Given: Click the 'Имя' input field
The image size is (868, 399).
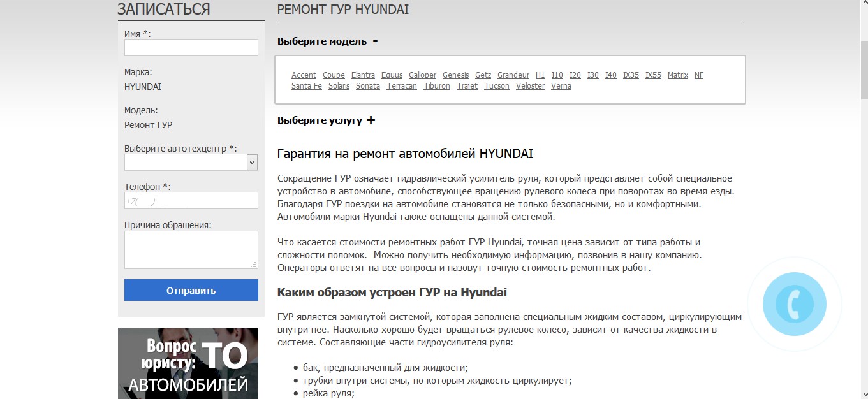Looking at the screenshot, I should 191,48.
